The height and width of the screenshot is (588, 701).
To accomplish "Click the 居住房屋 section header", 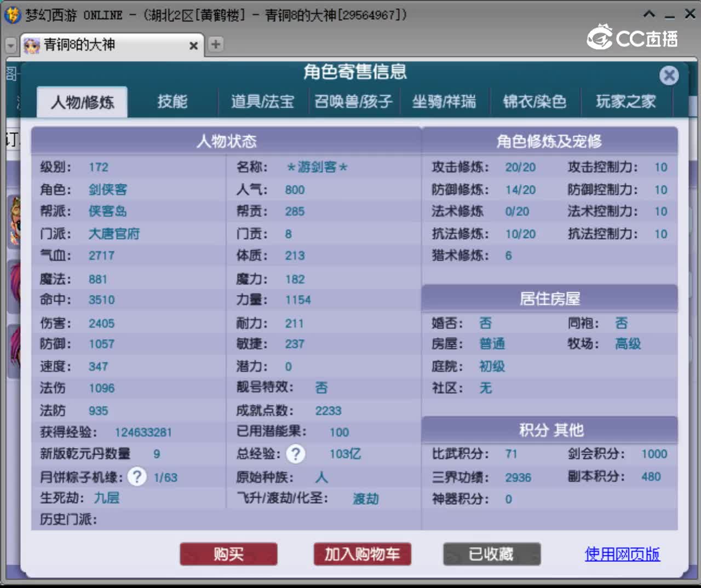I will (549, 299).
